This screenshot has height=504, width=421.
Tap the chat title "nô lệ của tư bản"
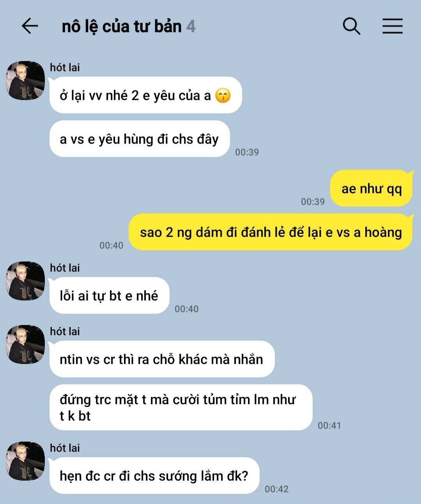122,27
